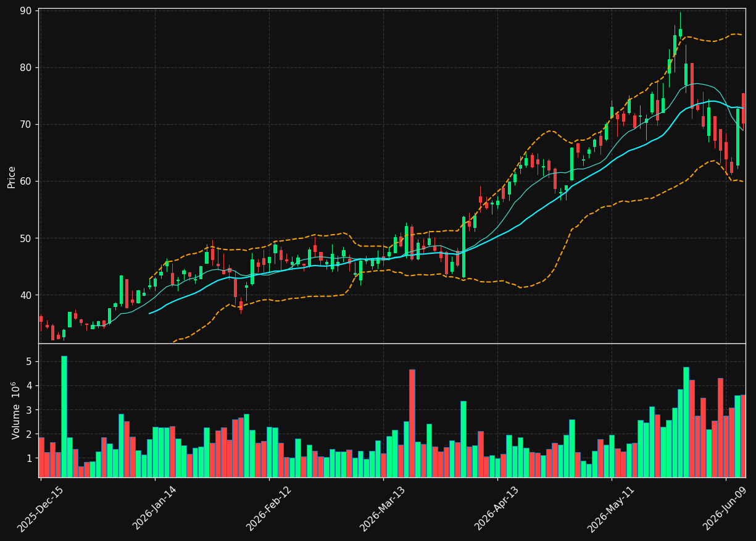Click the Volume 10^6 axis title
This screenshot has height=541, width=756.
click(x=15, y=410)
